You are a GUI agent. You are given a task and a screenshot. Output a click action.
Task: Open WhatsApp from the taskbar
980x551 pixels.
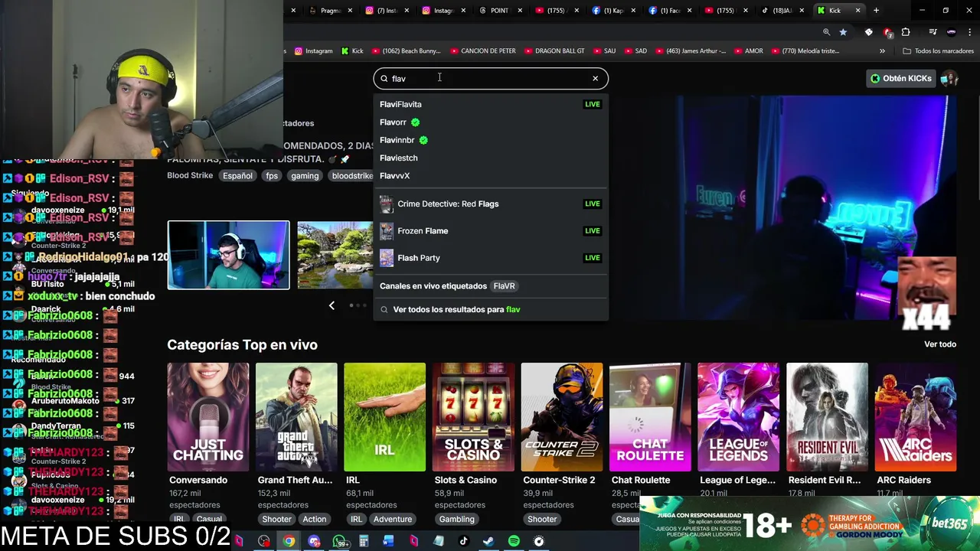(339, 542)
